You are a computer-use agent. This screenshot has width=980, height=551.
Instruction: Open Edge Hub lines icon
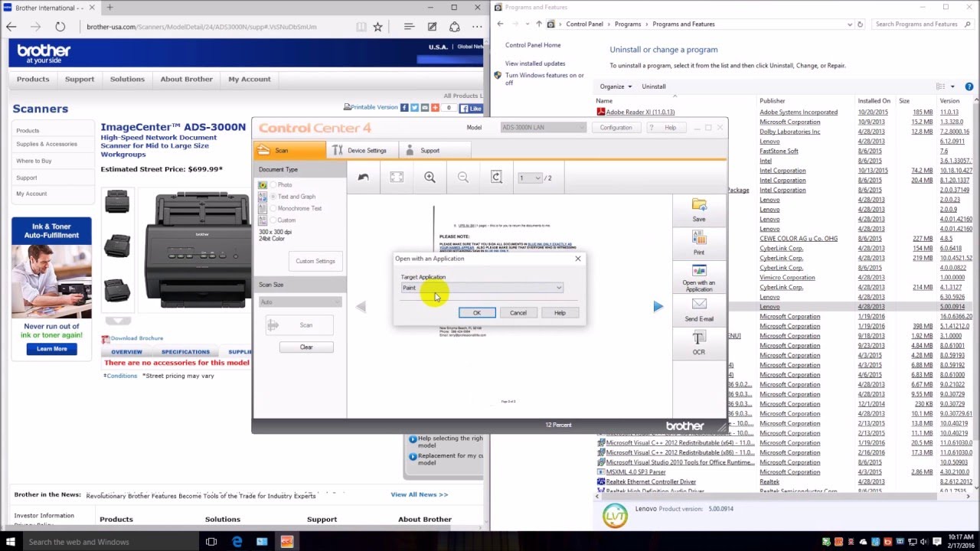[409, 27]
